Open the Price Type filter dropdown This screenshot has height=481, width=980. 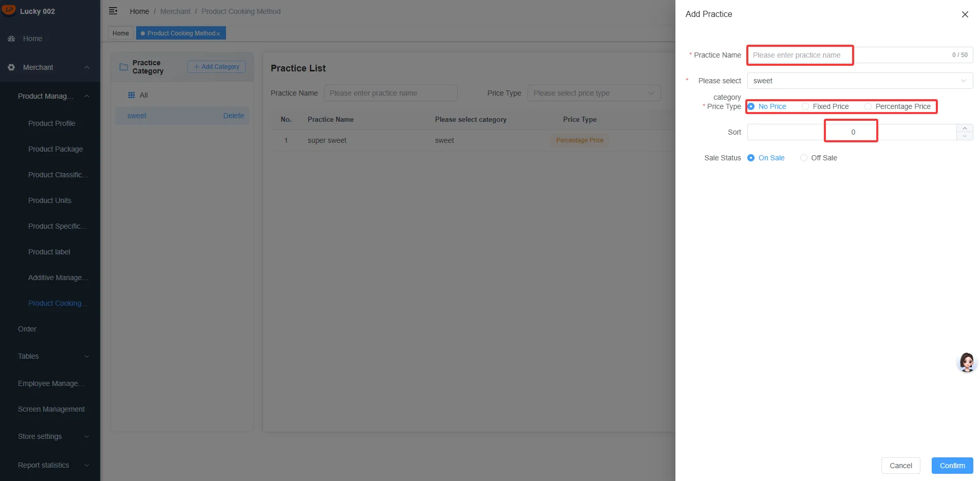pos(594,93)
